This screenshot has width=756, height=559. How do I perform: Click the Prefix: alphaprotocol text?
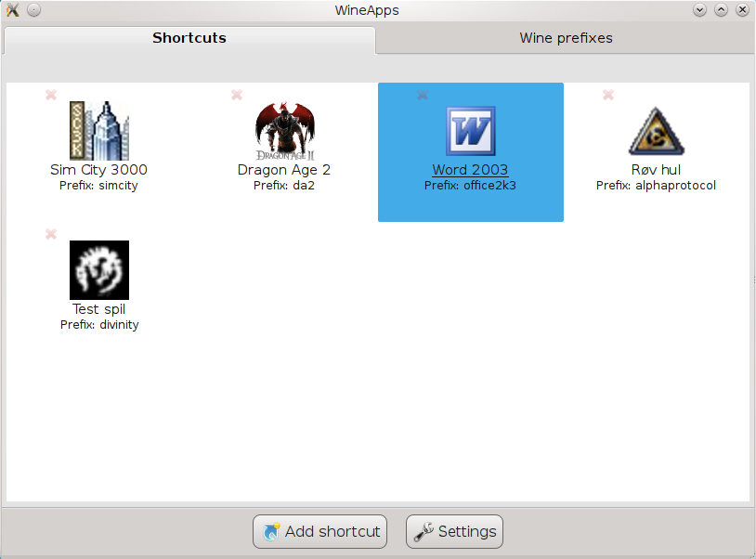[656, 186]
